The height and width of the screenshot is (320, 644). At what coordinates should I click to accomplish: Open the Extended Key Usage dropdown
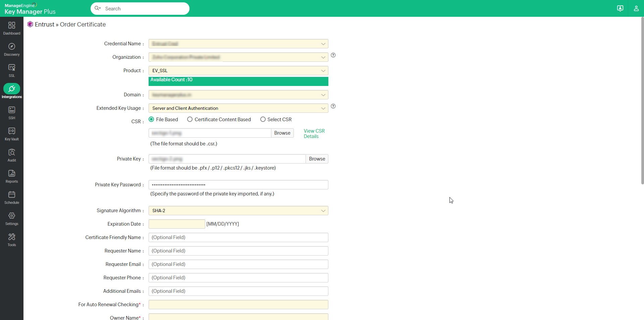238,108
